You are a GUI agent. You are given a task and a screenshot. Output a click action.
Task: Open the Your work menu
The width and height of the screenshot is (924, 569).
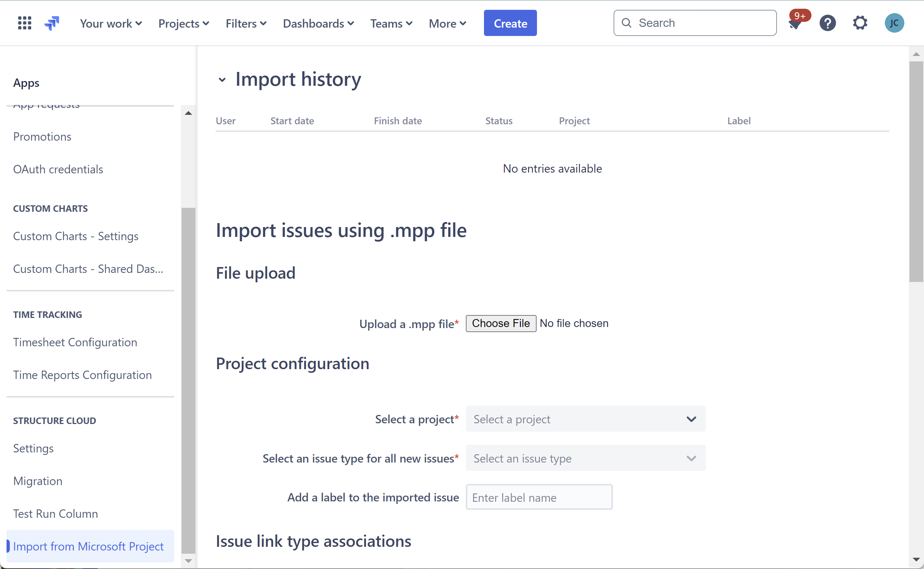[x=111, y=23]
